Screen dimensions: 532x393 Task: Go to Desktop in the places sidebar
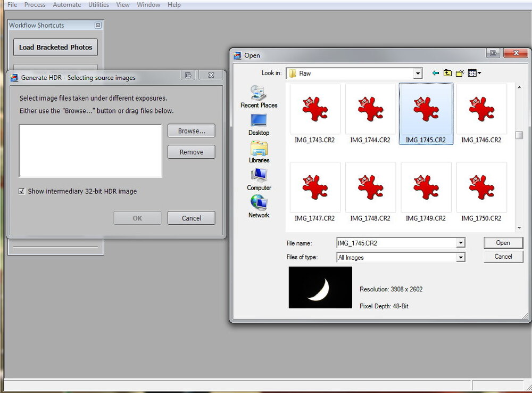259,124
